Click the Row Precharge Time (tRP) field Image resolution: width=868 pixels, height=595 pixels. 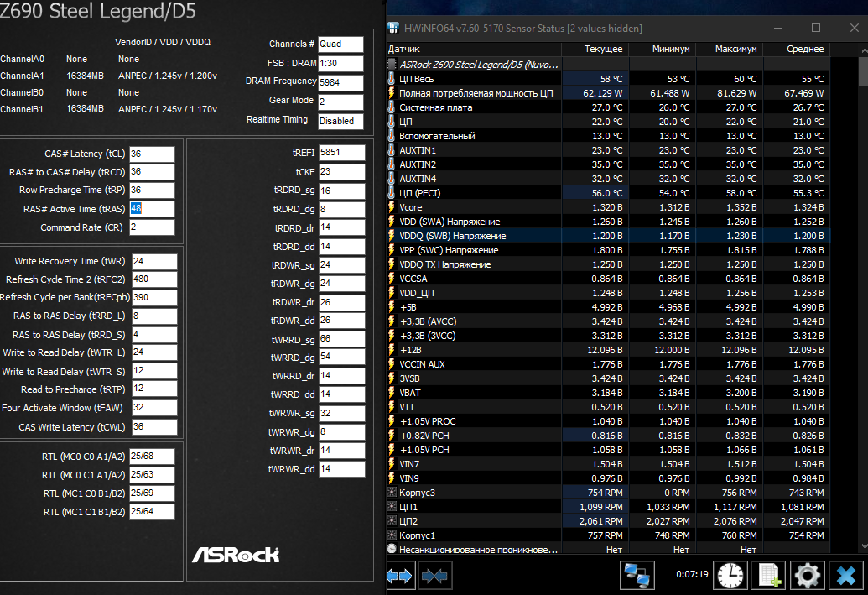153,191
